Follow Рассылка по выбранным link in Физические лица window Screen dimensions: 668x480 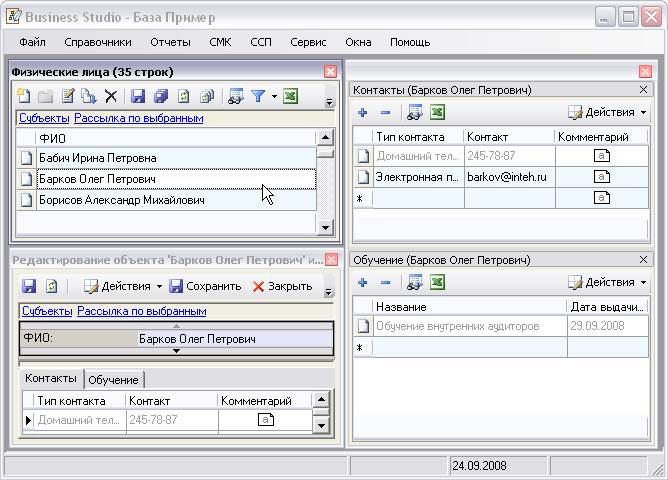(x=138, y=118)
